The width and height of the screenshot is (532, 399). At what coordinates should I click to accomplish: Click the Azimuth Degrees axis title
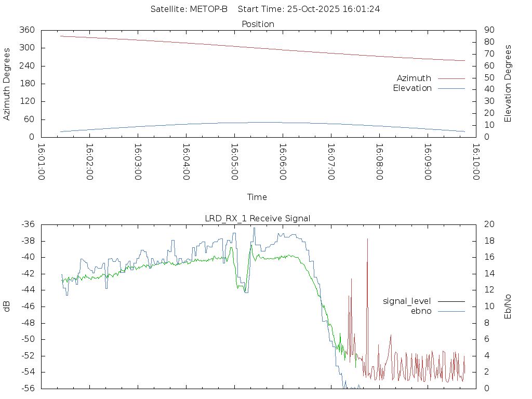7,84
